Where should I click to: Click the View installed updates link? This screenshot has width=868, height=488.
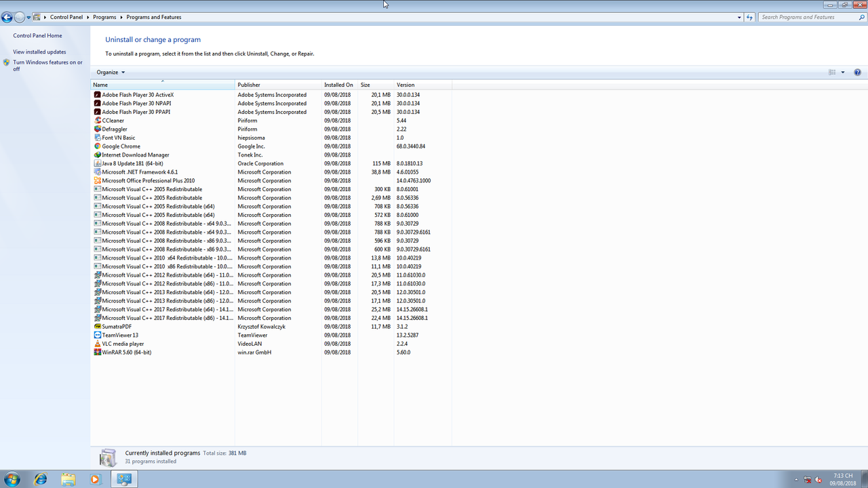tap(39, 52)
